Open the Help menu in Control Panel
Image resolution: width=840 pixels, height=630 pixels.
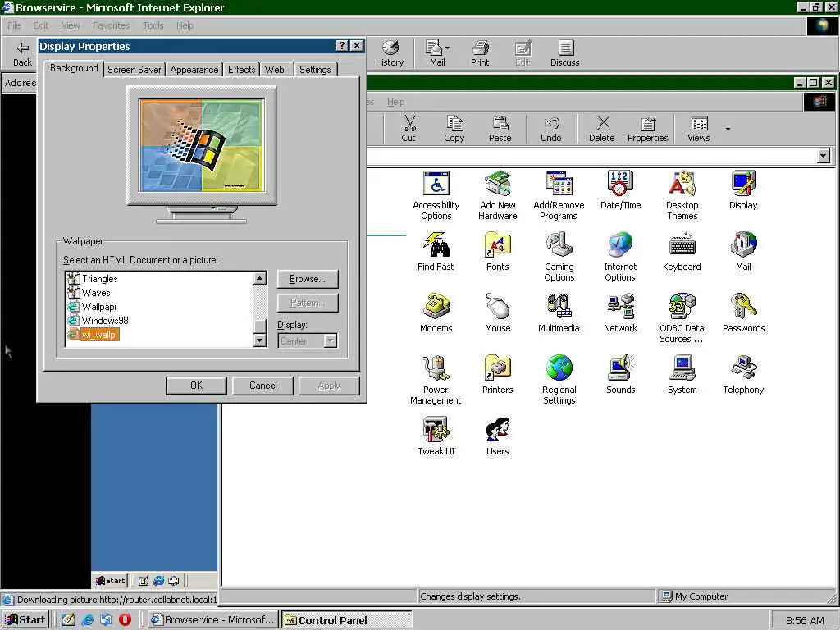pos(396,102)
